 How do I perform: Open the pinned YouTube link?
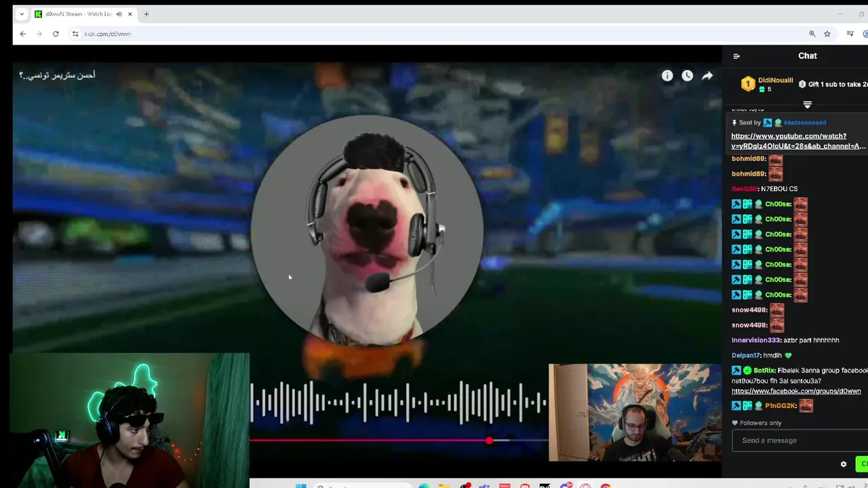pyautogui.click(x=798, y=141)
